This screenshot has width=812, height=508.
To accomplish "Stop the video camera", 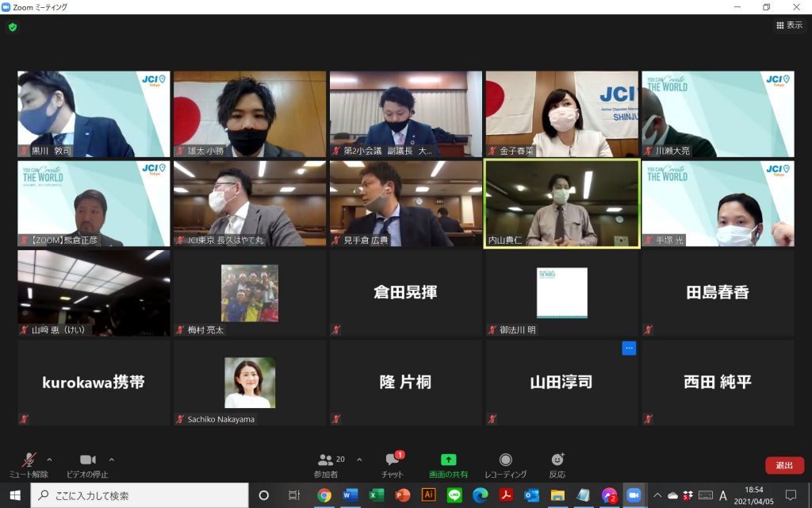I will 87,464.
